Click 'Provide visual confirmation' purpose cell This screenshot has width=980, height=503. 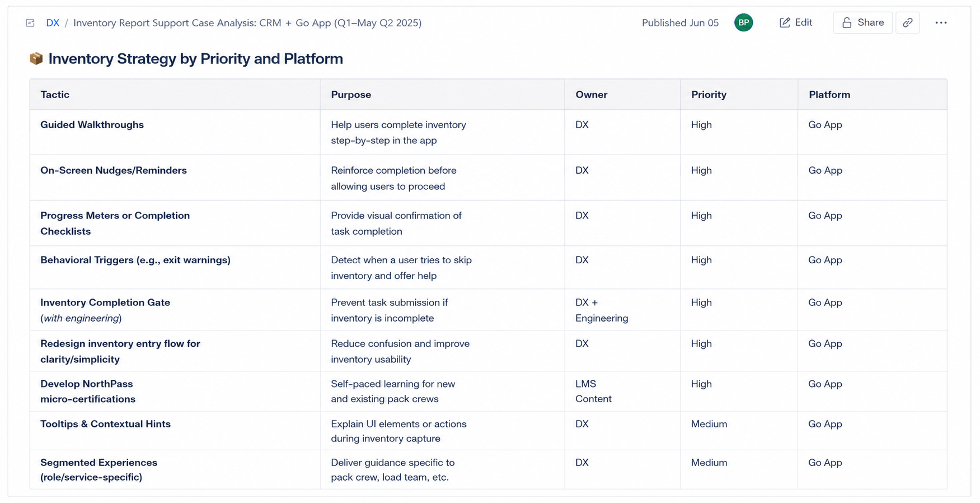coord(442,223)
